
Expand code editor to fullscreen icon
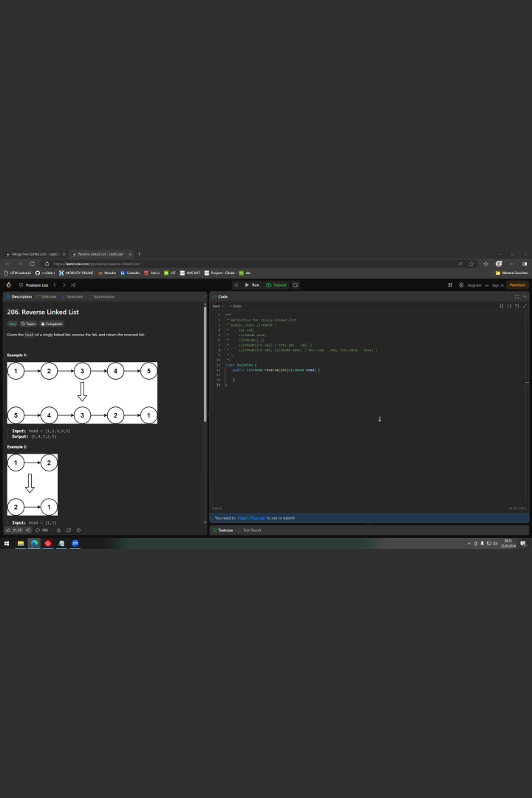click(x=525, y=306)
